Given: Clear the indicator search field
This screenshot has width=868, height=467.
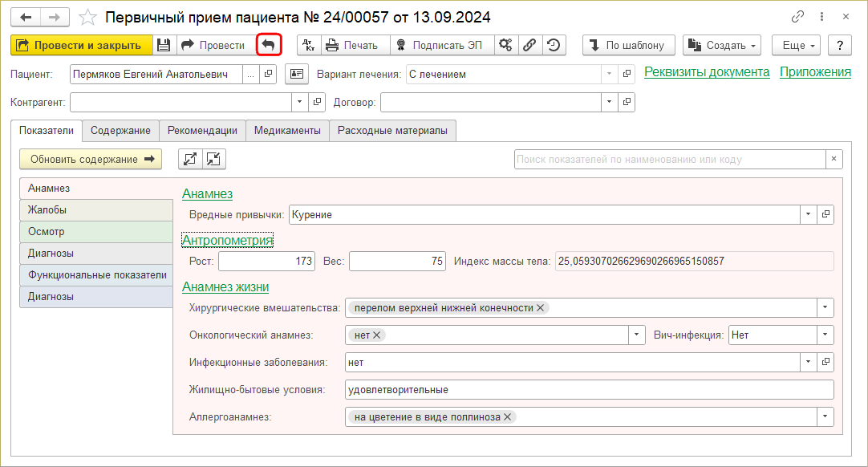Looking at the screenshot, I should tap(834, 159).
